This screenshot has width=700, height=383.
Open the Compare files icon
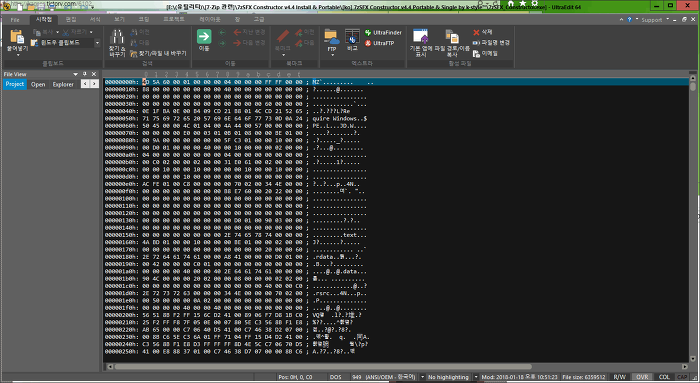coord(352,37)
